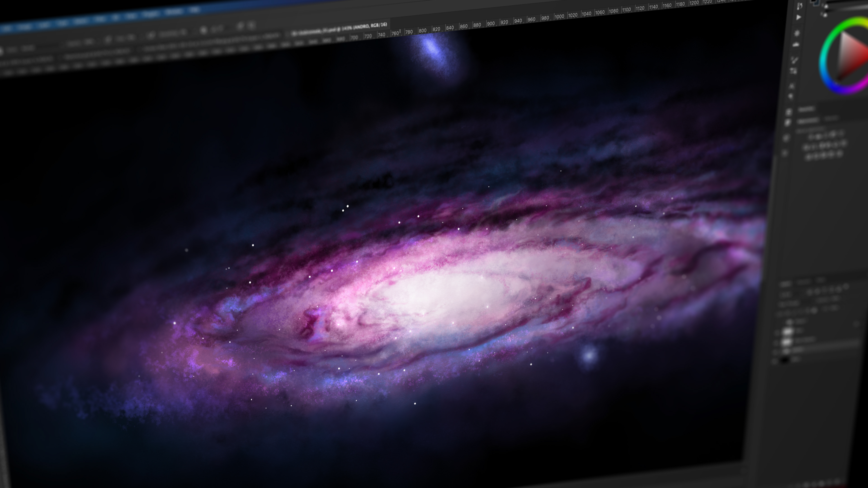Toggle visibility of the top white-thumbnail layer
This screenshot has width=868, height=488.
coord(777,333)
